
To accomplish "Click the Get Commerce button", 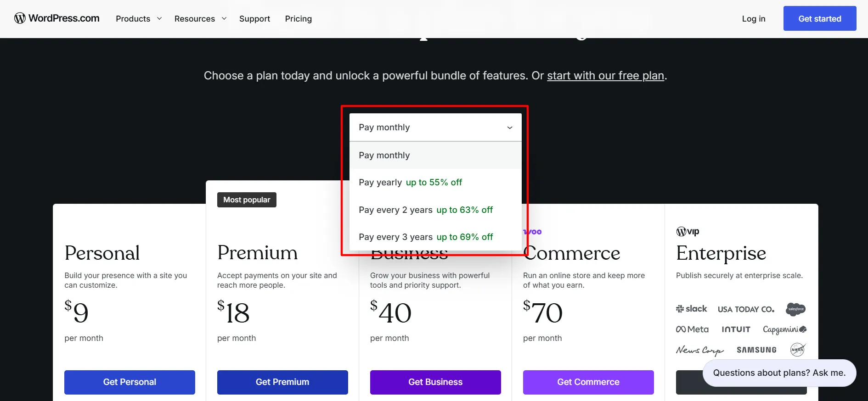I will coord(588,382).
